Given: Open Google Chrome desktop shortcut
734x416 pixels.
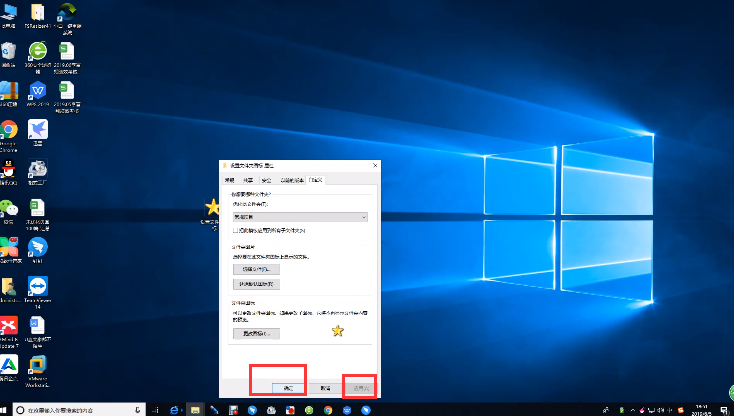Looking at the screenshot, I should pyautogui.click(x=9, y=131).
